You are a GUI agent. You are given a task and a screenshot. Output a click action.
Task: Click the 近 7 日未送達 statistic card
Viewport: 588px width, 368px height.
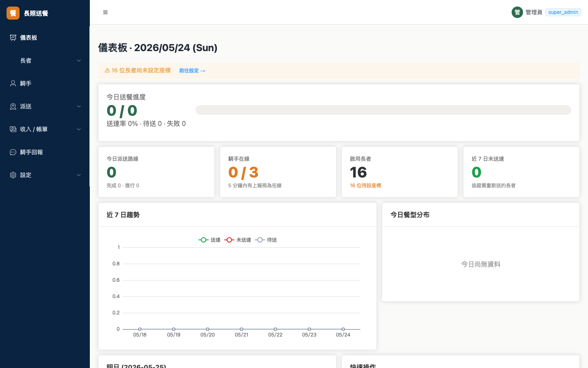521,172
